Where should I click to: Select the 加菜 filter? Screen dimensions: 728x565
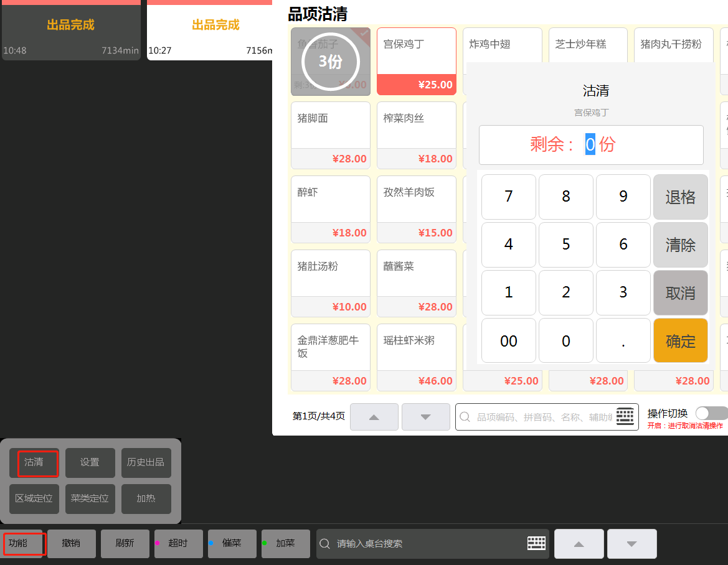[286, 544]
